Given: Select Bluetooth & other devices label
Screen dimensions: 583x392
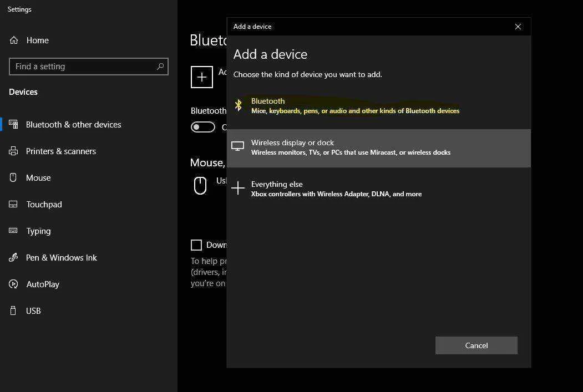Looking at the screenshot, I should [74, 124].
